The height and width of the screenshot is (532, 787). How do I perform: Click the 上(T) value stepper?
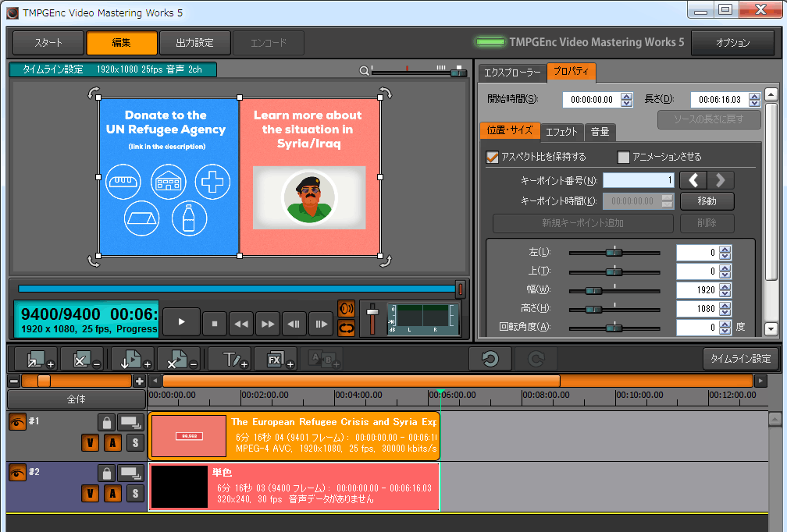click(x=725, y=271)
